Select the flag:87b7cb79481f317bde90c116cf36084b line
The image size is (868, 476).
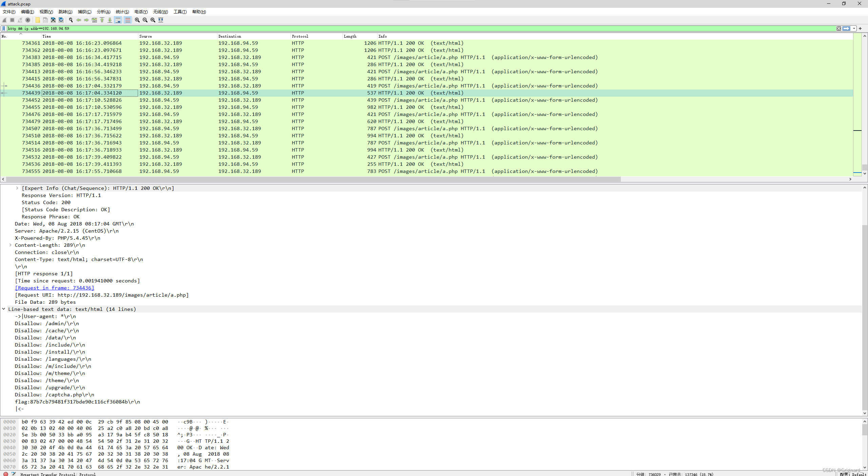[77, 402]
